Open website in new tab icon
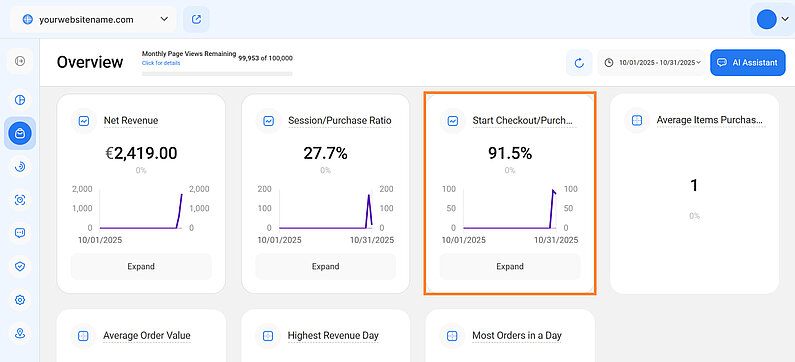This screenshot has height=362, width=795. (x=196, y=20)
